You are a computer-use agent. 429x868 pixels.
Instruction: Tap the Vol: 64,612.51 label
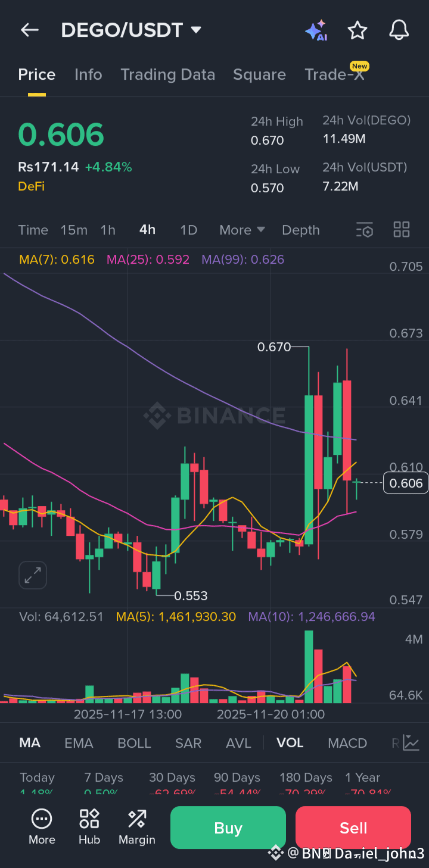point(61,617)
